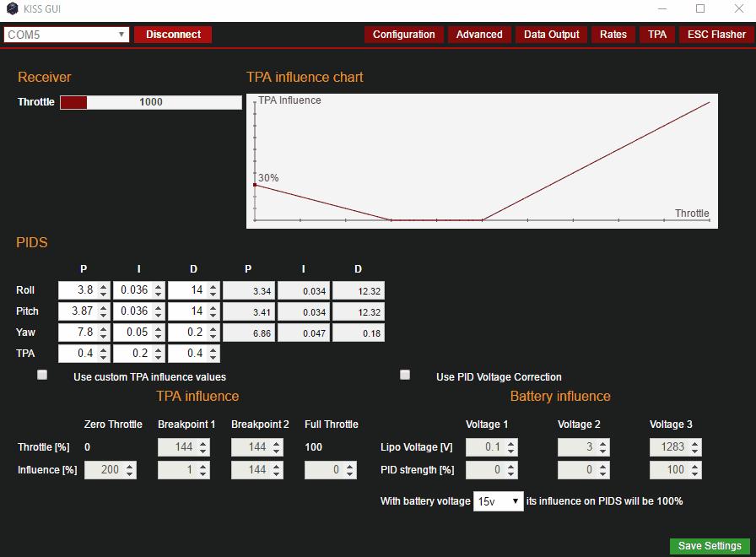The image size is (756, 557).
Task: Click the Throttle receiver bar
Action: (x=151, y=102)
